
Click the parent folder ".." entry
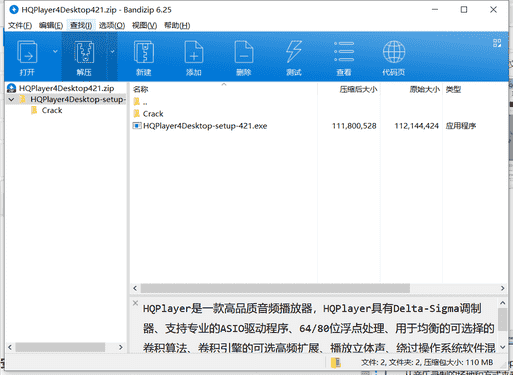pos(140,102)
